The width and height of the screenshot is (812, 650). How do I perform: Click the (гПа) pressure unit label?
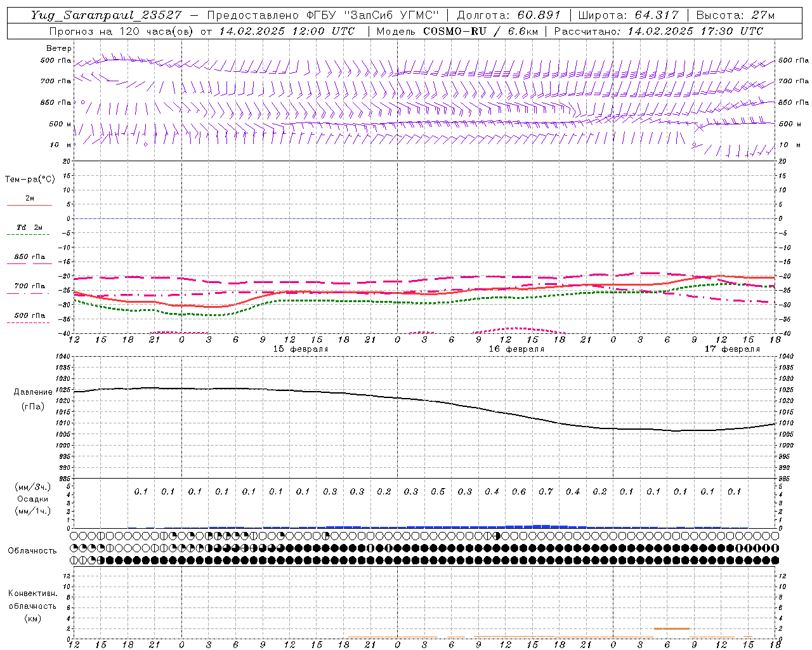[33, 406]
